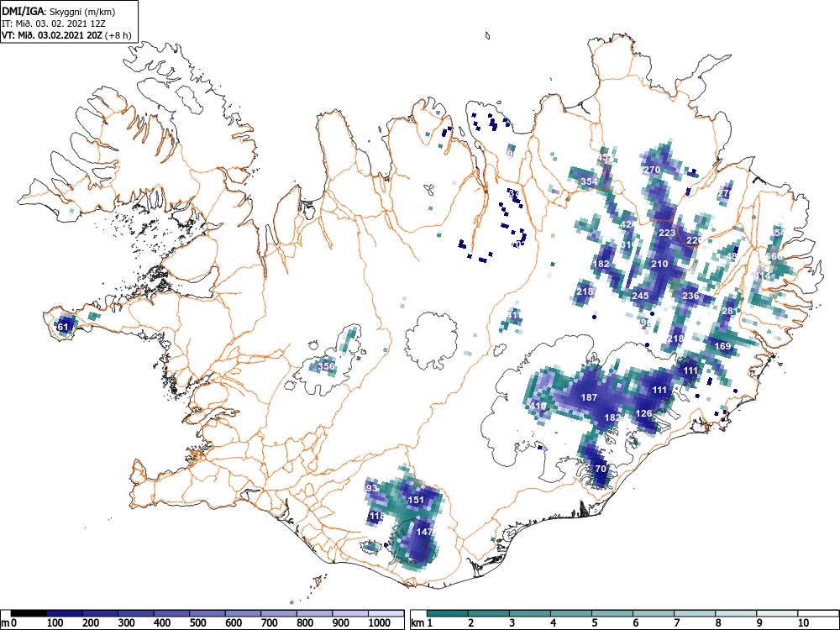Viewport: 840px width, 630px height.
Task: Click the pale 900–1000 m legend swatch
Action: tap(350, 613)
